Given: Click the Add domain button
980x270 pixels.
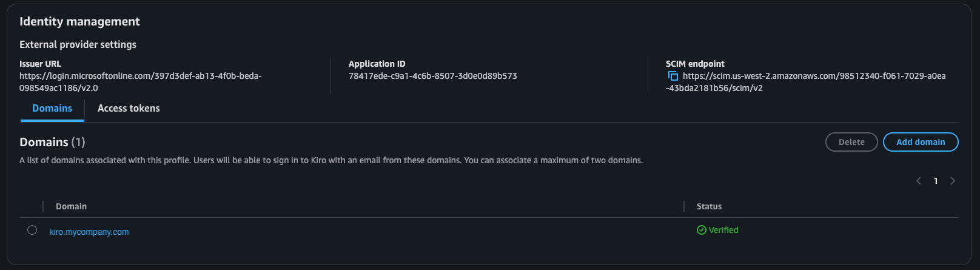Looking at the screenshot, I should click(920, 142).
